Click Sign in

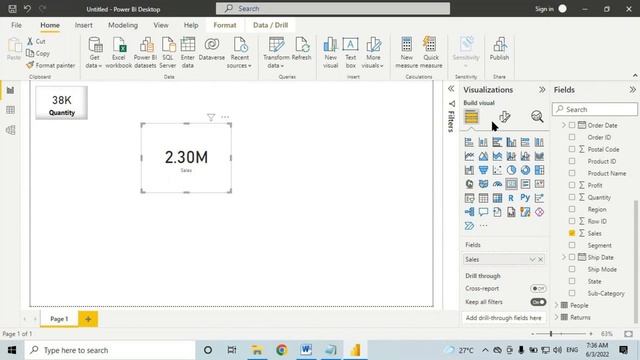point(544,9)
